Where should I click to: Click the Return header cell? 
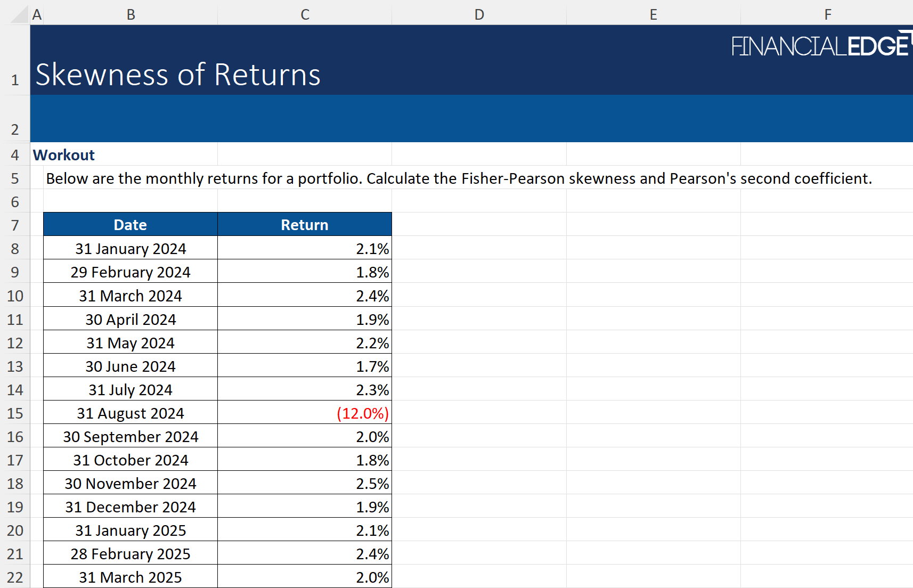tap(305, 225)
